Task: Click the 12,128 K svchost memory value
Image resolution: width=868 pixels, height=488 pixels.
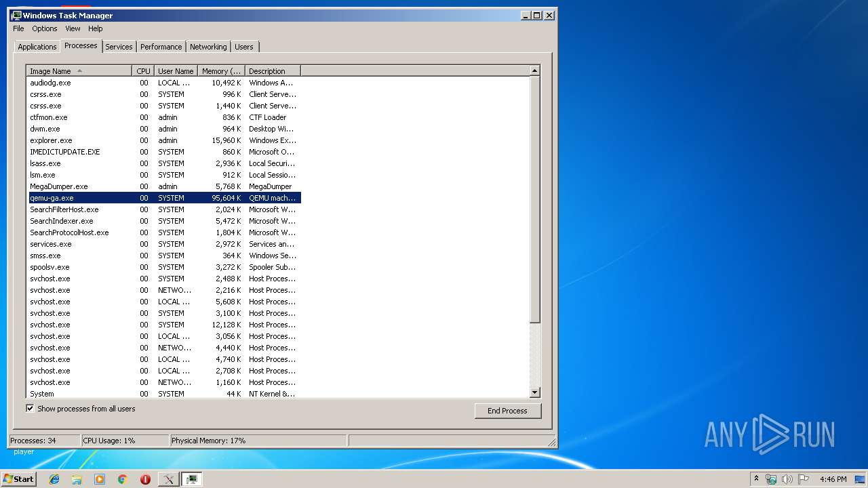Action: click(x=226, y=325)
